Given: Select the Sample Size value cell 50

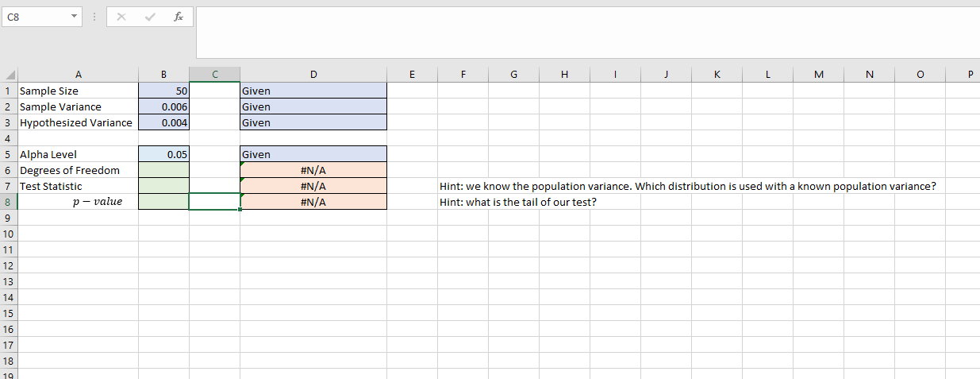Looking at the screenshot, I should (163, 91).
